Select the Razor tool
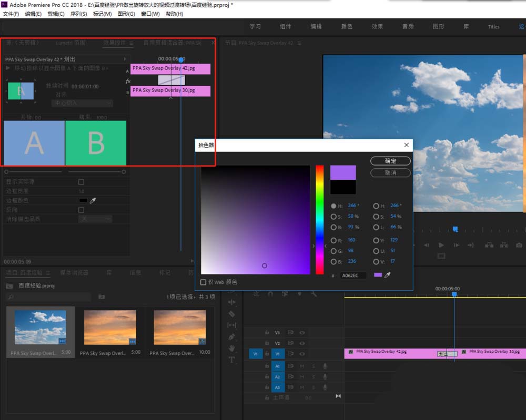Viewport: 526px width, 420px height. pos(231,314)
